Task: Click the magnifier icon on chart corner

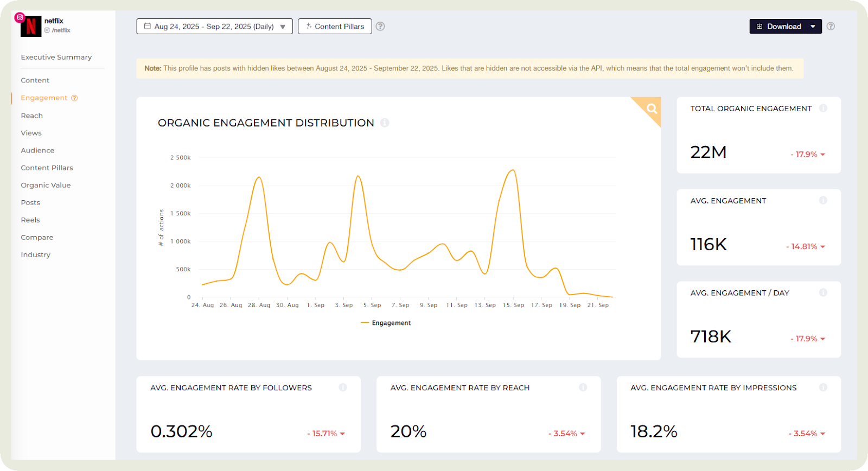Action: (652, 109)
